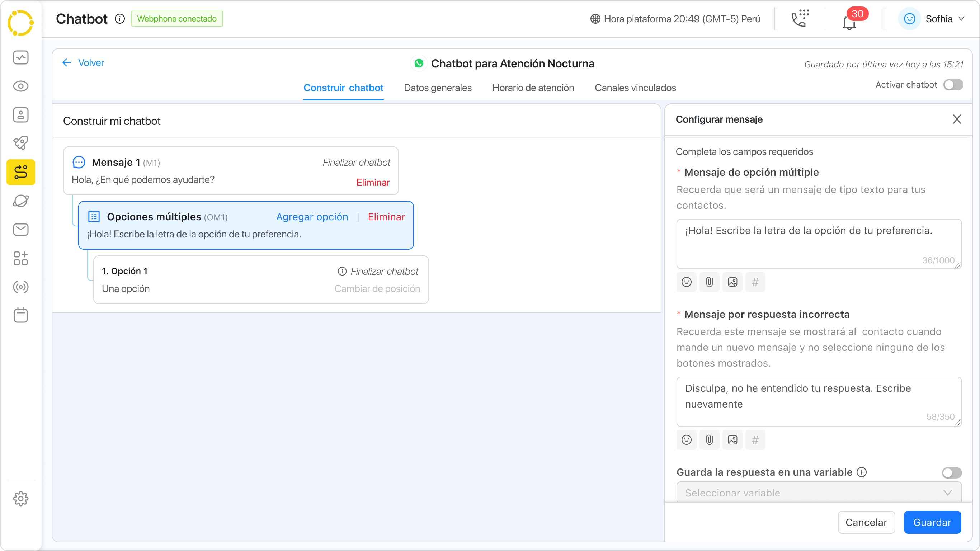Click the Guardar button
Screen dimensions: 980x551
pyautogui.click(x=932, y=522)
